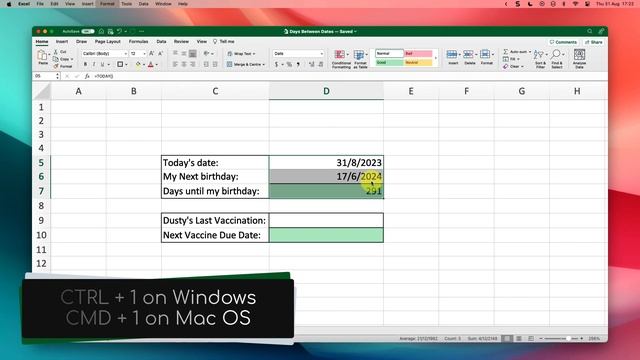Toggle top vertical alignment
Image resolution: width=640 pixels, height=360 pixels.
[175, 53]
